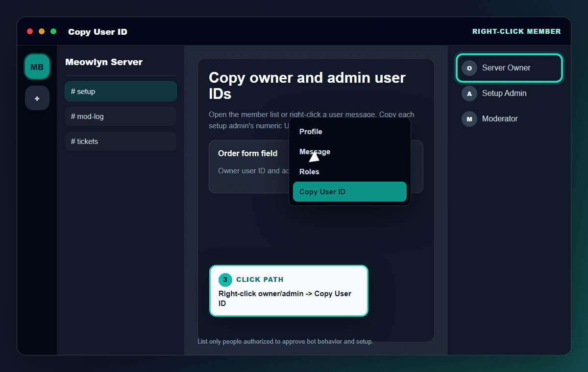Open the # mod-log channel
Viewport: 588px width, 372px height.
coord(121,116)
